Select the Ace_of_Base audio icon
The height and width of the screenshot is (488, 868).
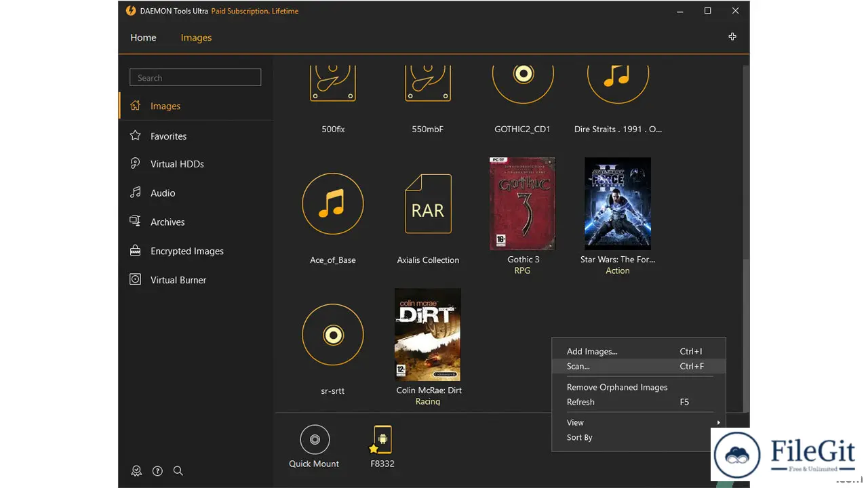[x=333, y=204]
